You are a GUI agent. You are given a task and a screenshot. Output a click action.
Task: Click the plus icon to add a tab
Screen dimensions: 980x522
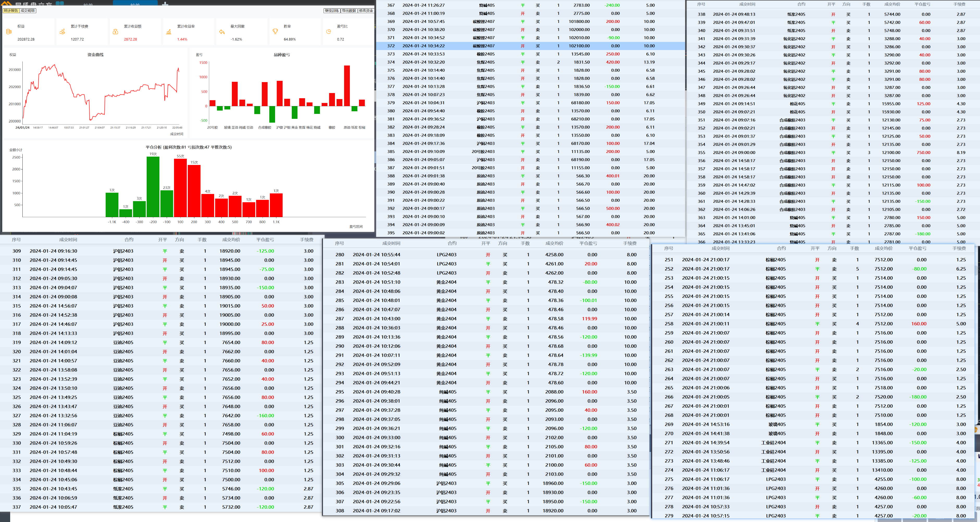pyautogui.click(x=165, y=4)
